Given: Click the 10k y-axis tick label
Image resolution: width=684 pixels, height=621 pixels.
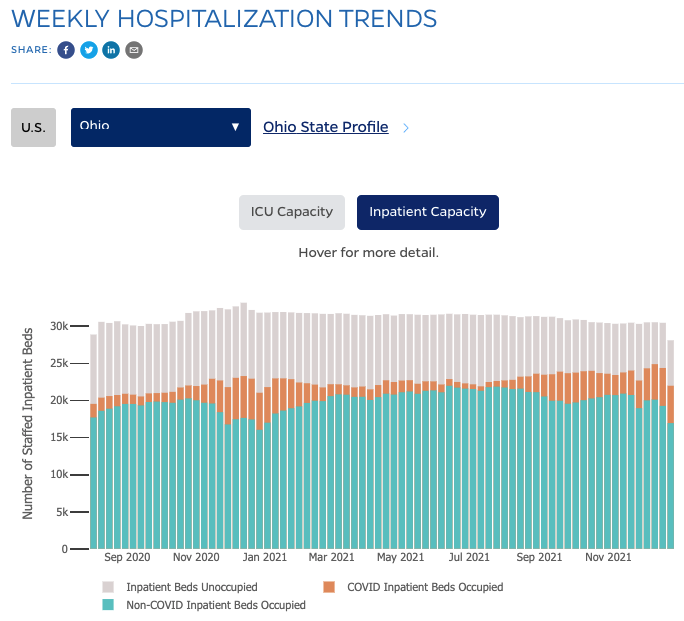Looking at the screenshot, I should pyautogui.click(x=59, y=474).
